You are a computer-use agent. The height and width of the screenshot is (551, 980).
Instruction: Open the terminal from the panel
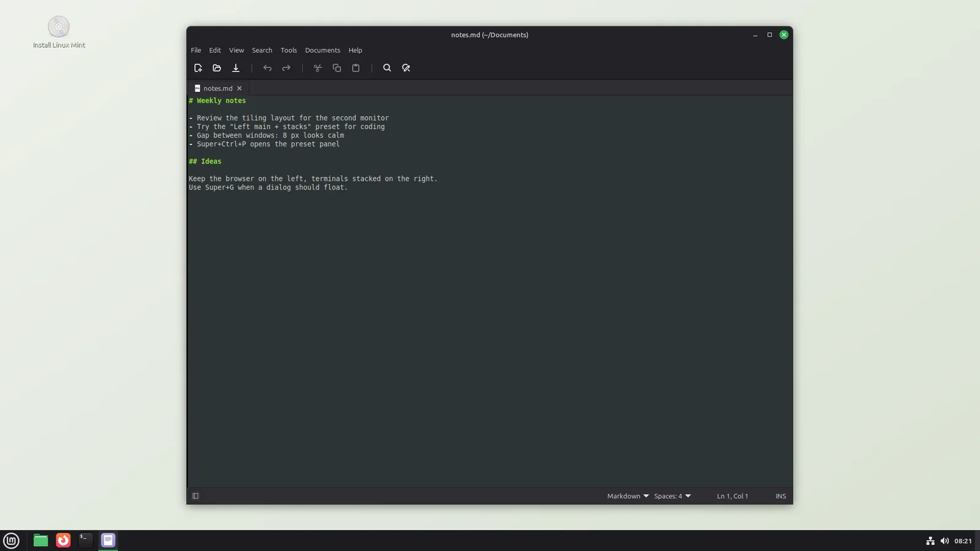click(x=86, y=541)
